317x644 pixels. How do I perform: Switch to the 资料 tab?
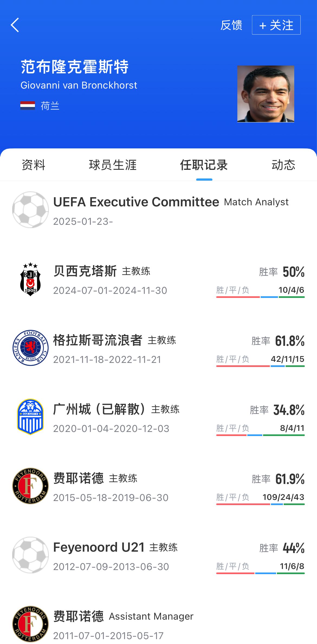tap(34, 165)
